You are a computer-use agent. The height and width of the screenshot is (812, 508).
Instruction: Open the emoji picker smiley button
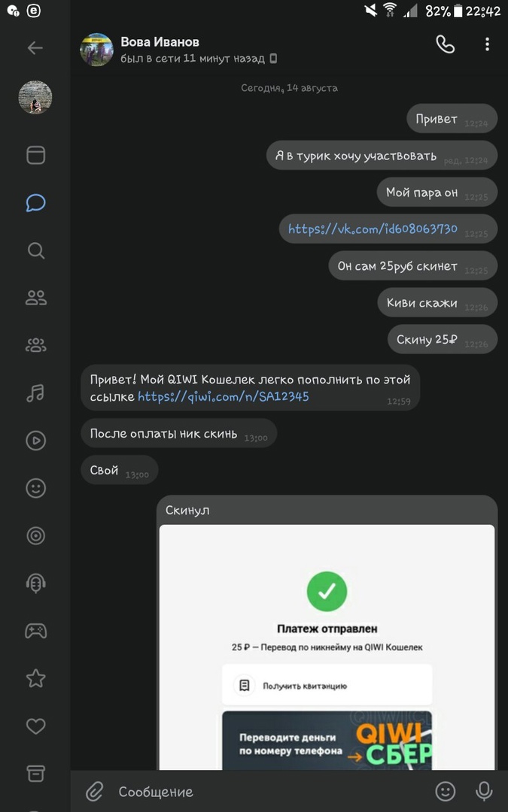pyautogui.click(x=446, y=791)
